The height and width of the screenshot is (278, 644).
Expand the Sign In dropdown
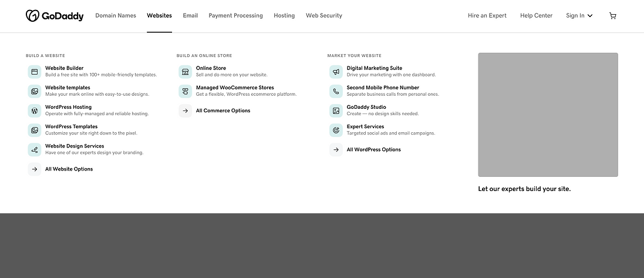[579, 16]
